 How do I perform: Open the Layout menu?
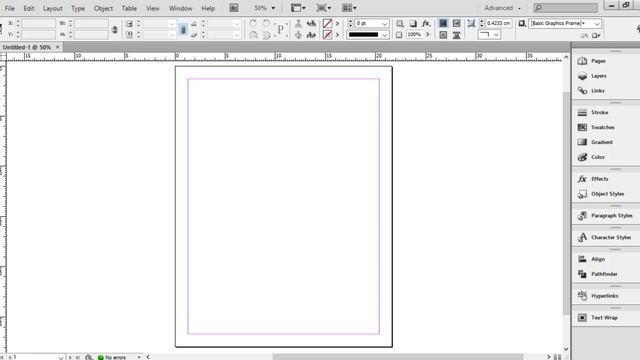[53, 8]
